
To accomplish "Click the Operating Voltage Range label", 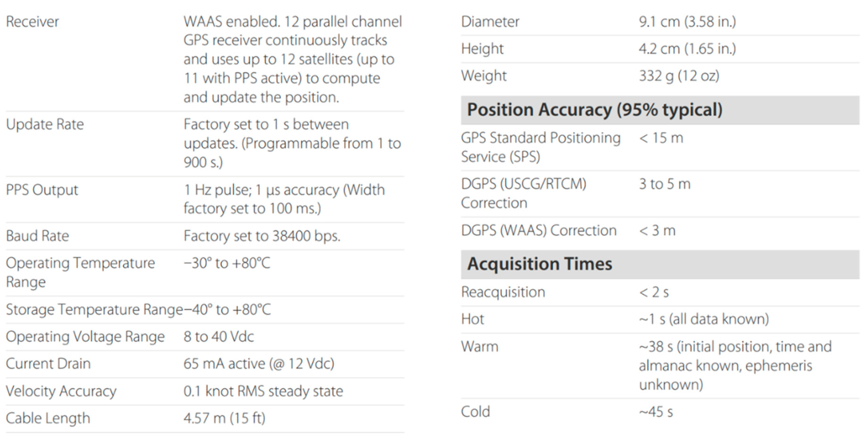I will tap(85, 337).
